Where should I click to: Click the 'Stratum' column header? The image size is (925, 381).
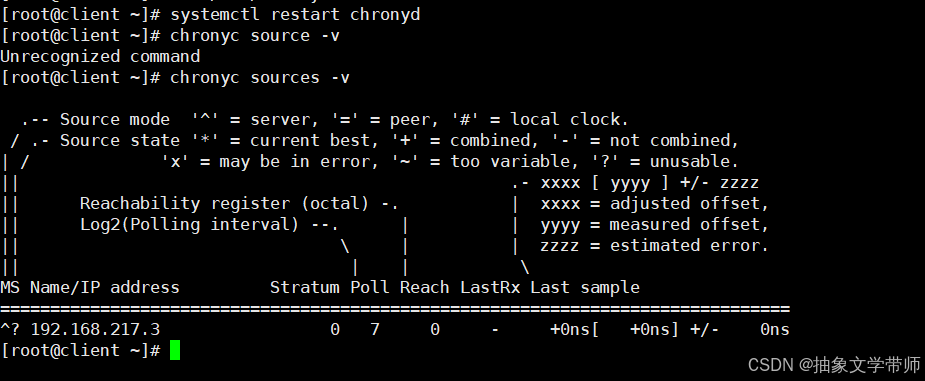coord(304,288)
